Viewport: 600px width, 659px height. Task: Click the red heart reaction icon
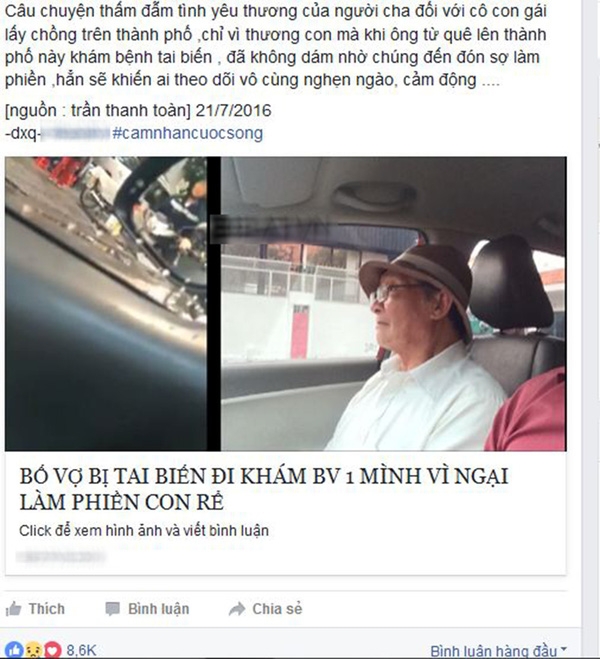53,650
